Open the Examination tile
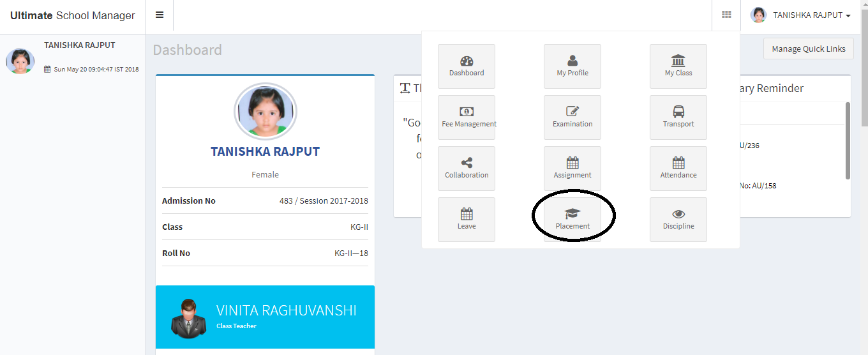Viewport: 868px width, 355px height. (572, 117)
